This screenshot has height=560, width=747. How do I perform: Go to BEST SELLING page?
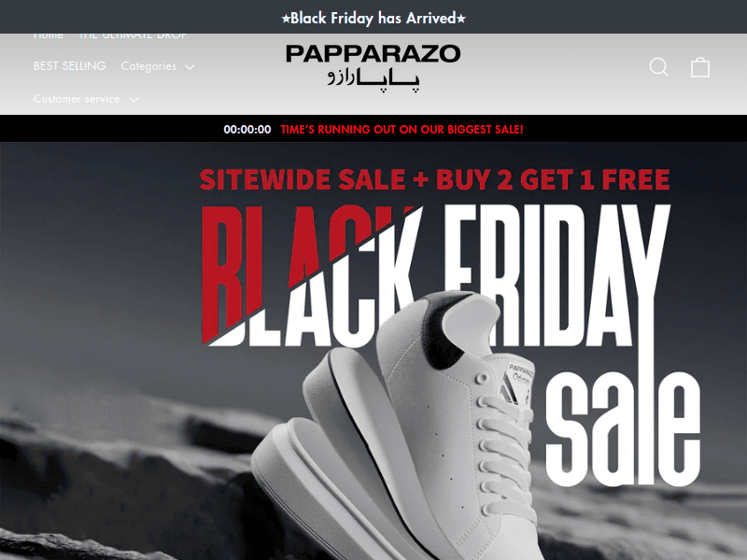tap(69, 65)
